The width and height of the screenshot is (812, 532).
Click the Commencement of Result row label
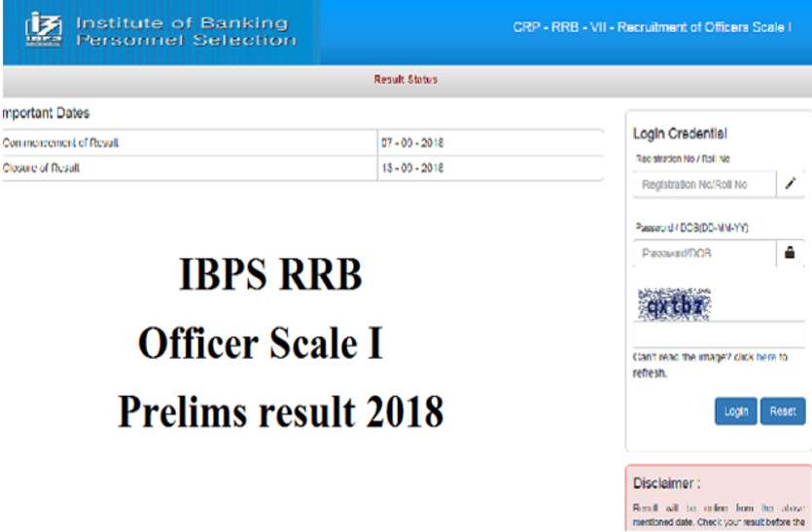[x=60, y=143]
